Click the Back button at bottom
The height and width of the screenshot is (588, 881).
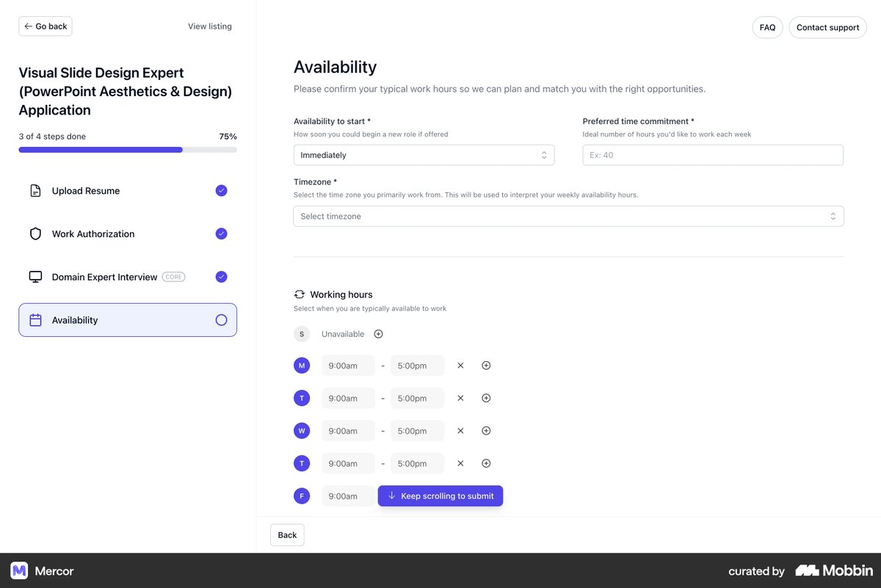coord(287,535)
